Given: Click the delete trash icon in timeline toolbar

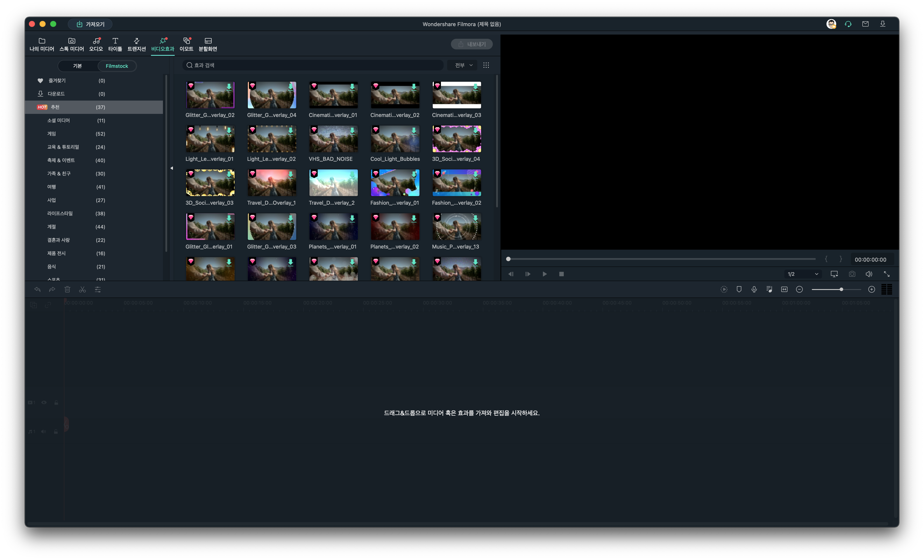Looking at the screenshot, I should pos(67,289).
